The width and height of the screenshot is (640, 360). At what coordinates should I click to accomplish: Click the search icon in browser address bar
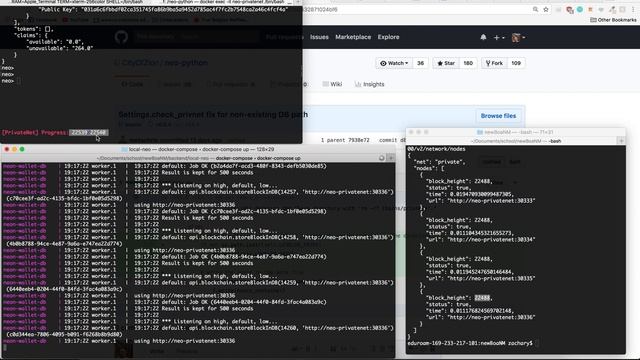535,9
